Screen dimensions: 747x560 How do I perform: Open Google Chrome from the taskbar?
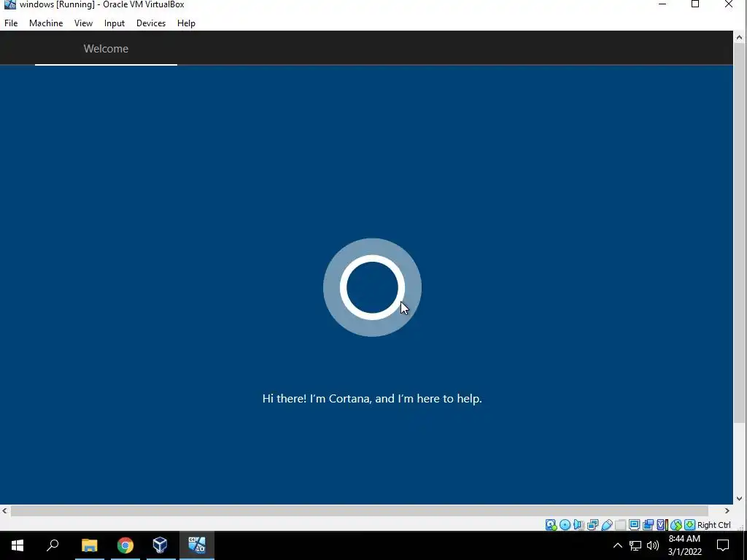coord(125,545)
